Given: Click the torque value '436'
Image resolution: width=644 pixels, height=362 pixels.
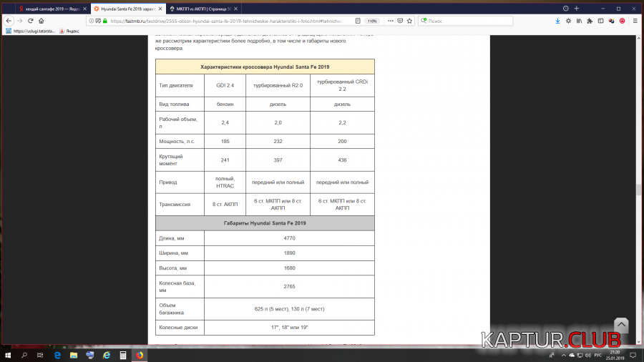Looking at the screenshot, I should (342, 160).
